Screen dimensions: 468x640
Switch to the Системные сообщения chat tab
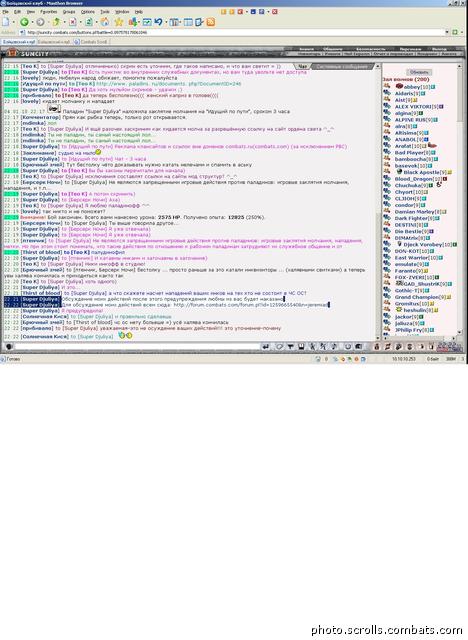342,66
